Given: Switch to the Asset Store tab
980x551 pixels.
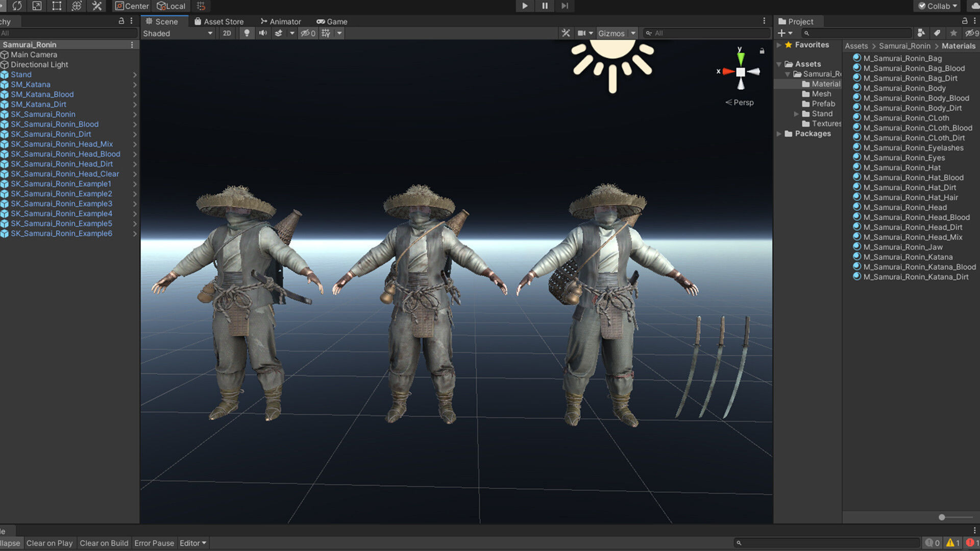Looking at the screenshot, I should click(x=219, y=21).
